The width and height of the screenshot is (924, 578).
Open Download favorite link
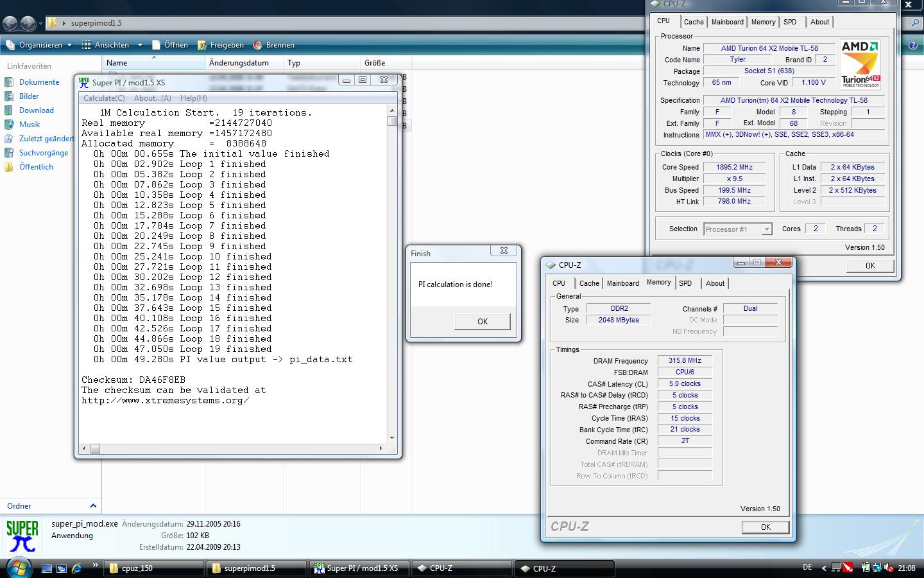[x=37, y=110]
